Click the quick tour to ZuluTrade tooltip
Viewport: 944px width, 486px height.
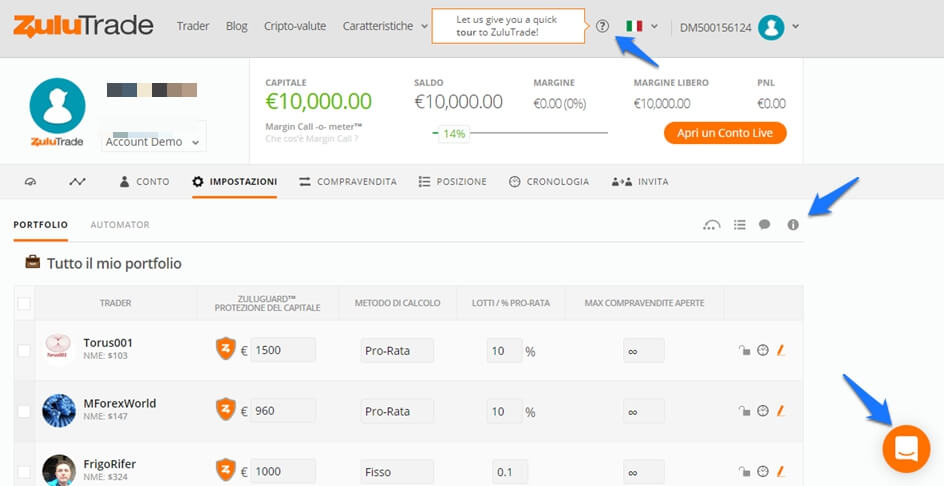(x=508, y=26)
